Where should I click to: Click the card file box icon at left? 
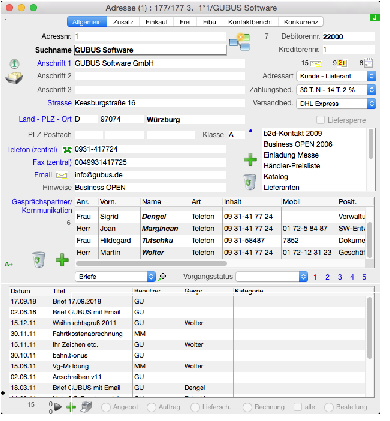click(x=14, y=78)
